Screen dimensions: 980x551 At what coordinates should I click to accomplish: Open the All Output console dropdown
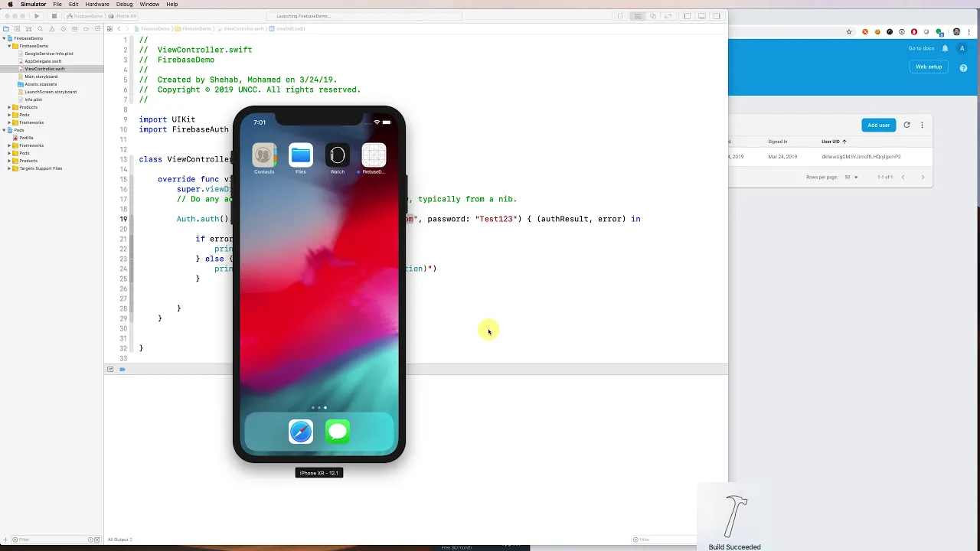click(120, 540)
